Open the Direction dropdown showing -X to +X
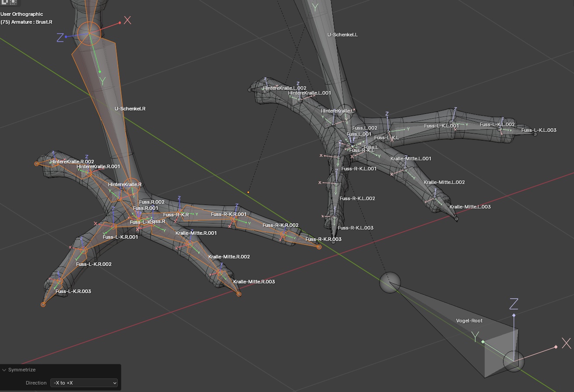This screenshot has height=392, width=574. [84, 383]
